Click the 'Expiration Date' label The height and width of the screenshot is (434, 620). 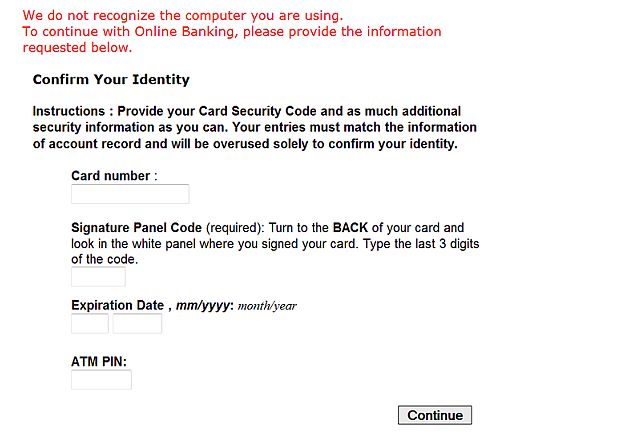pyautogui.click(x=117, y=306)
